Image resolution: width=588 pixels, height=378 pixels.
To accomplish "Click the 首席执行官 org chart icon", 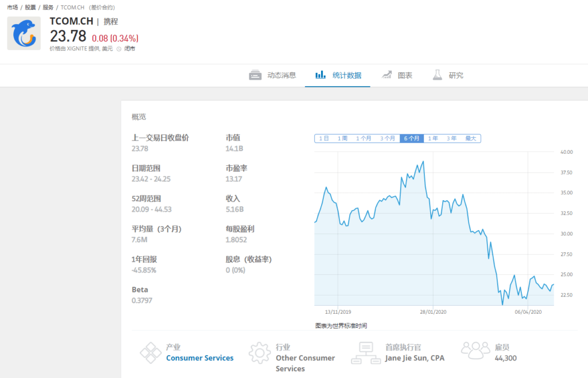I will click(x=366, y=353).
